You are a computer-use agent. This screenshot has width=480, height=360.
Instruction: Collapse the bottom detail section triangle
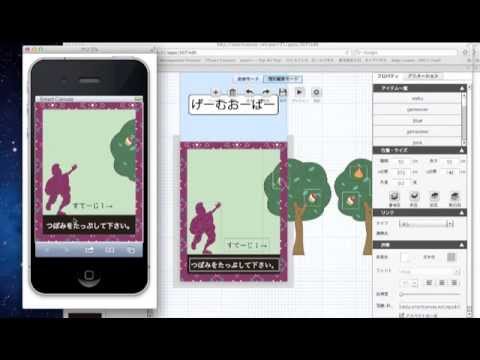tap(462, 245)
